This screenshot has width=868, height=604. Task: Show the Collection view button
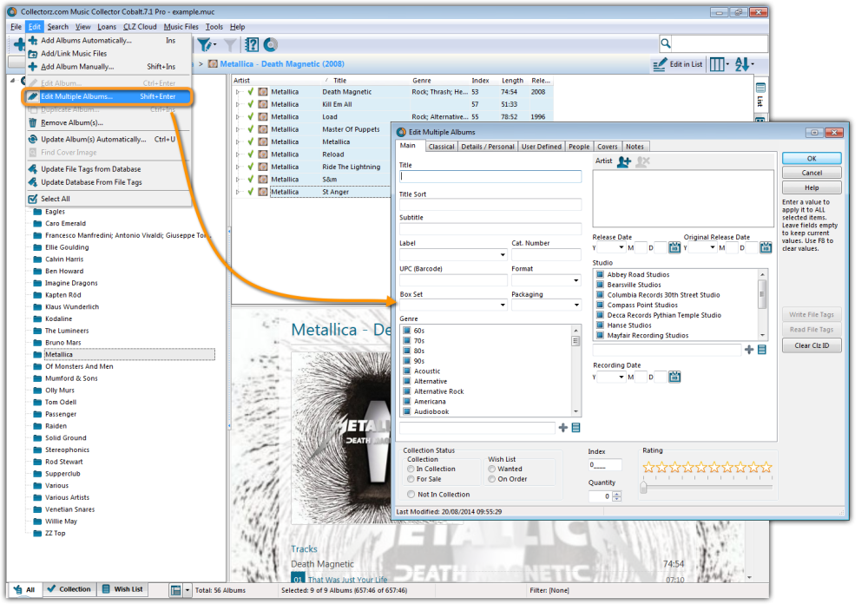point(69,589)
